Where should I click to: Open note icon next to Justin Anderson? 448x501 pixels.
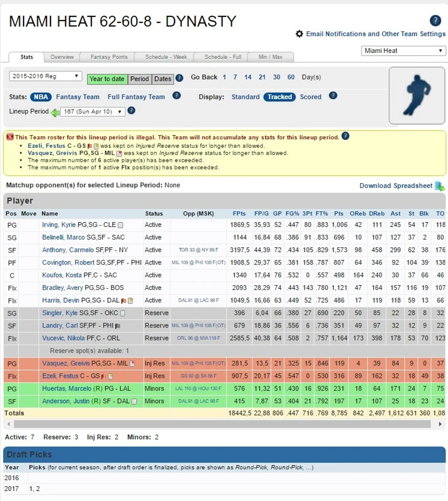click(x=134, y=402)
